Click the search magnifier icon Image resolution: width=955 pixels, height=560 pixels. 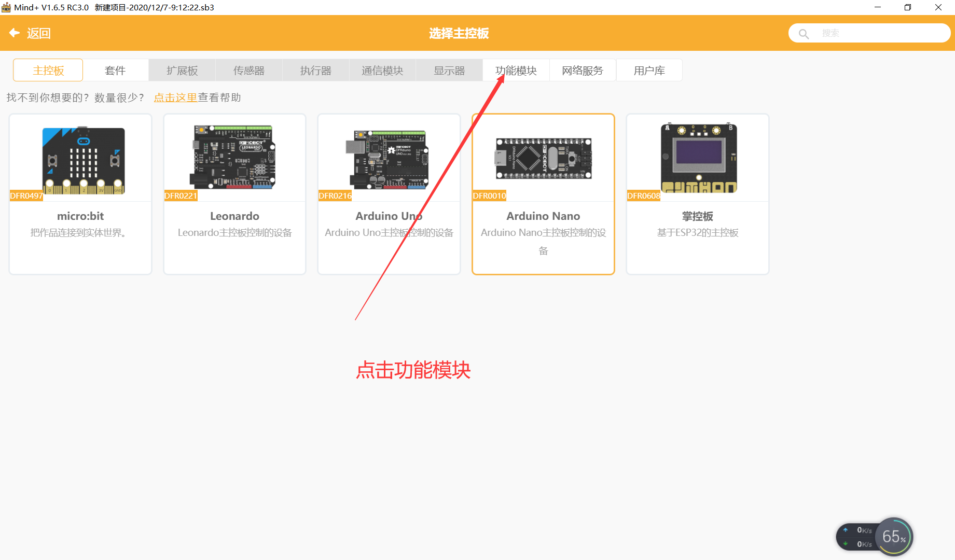(804, 34)
